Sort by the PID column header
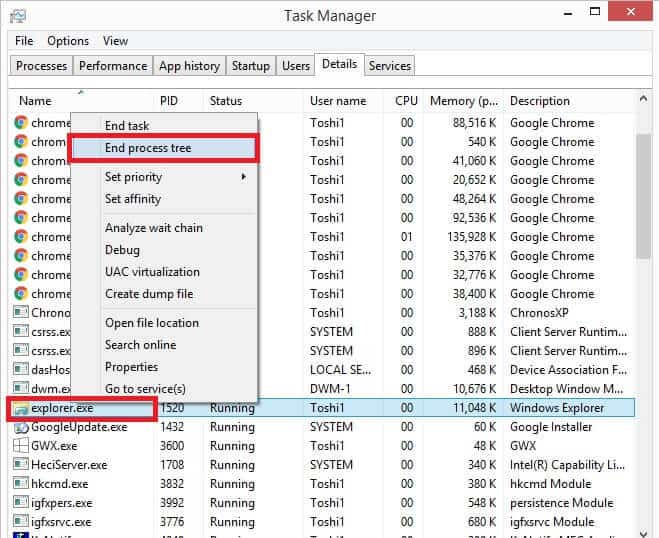The image size is (659, 538). point(178,101)
